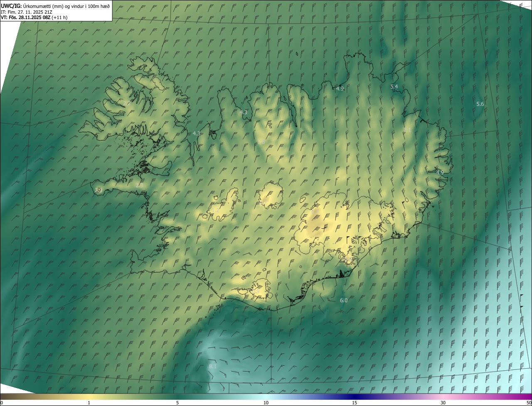
Task: Click the 0.9 value label on the southern glacier
Action: (x=256, y=291)
